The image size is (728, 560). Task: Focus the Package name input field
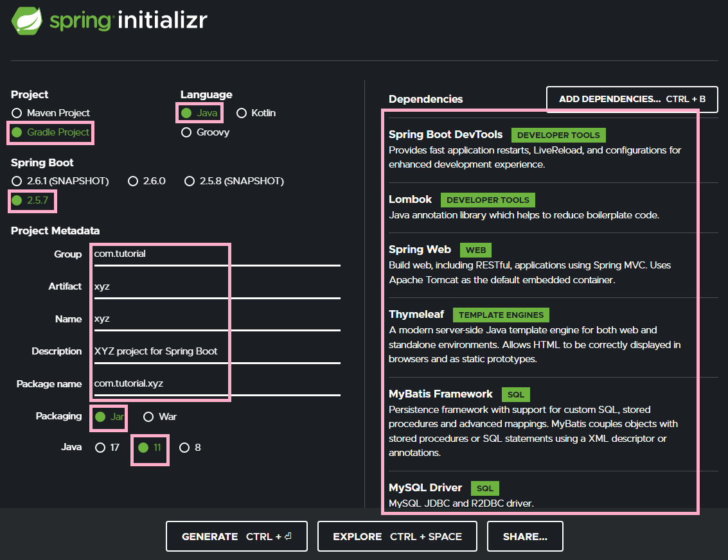click(217, 384)
